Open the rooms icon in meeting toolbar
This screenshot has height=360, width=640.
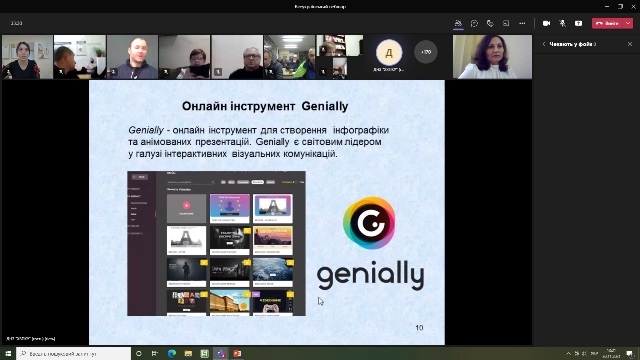(506, 23)
